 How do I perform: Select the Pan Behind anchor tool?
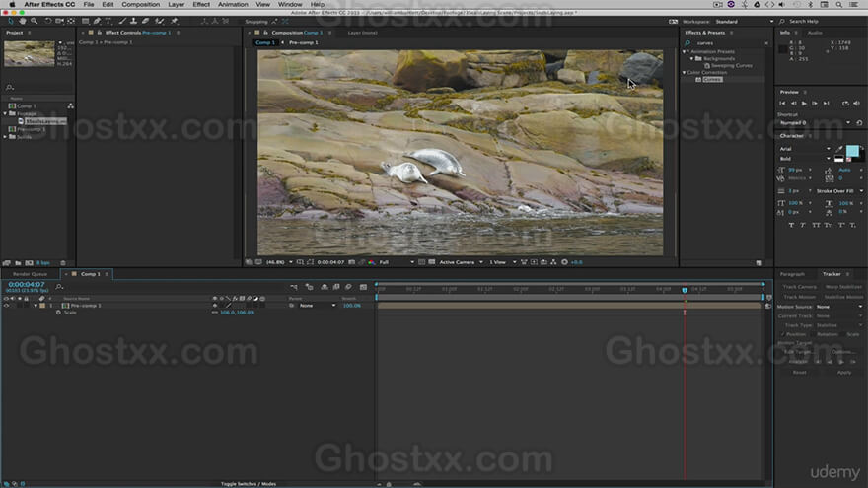(71, 21)
